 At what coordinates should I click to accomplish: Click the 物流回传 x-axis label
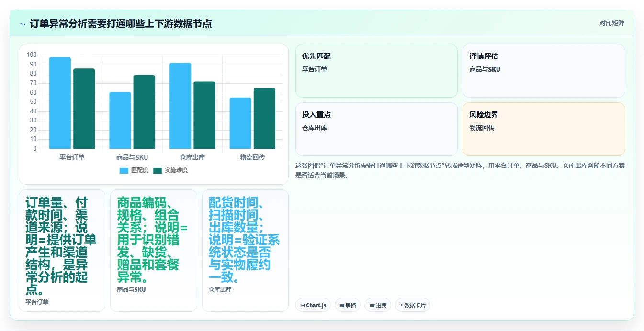pyautogui.click(x=252, y=157)
